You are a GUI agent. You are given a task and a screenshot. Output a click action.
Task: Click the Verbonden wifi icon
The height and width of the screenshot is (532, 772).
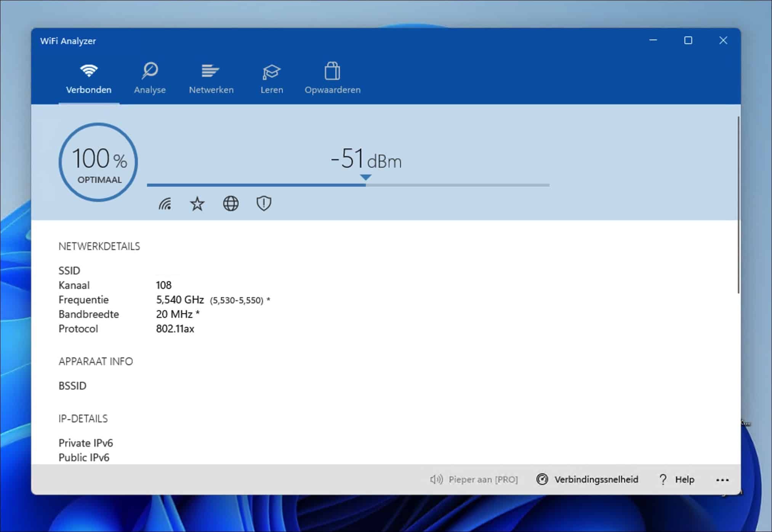click(88, 71)
